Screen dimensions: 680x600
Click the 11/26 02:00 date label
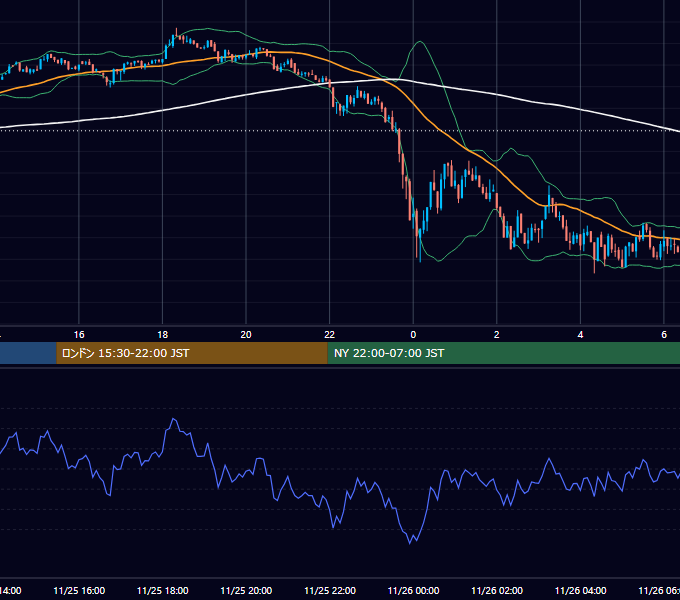pos(497,590)
